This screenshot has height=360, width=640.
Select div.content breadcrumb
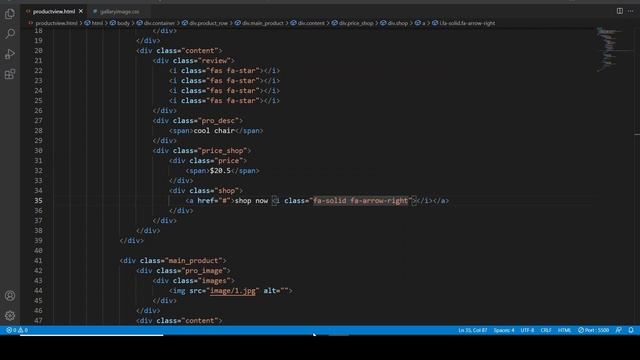pyautogui.click(x=308, y=23)
